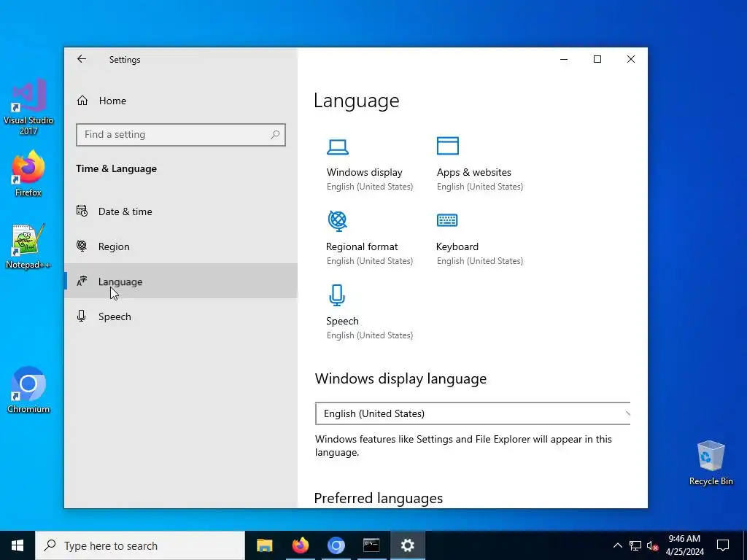Click English (United States) under Apps & websites
Viewport: 747px width, 560px height.
tap(480, 187)
